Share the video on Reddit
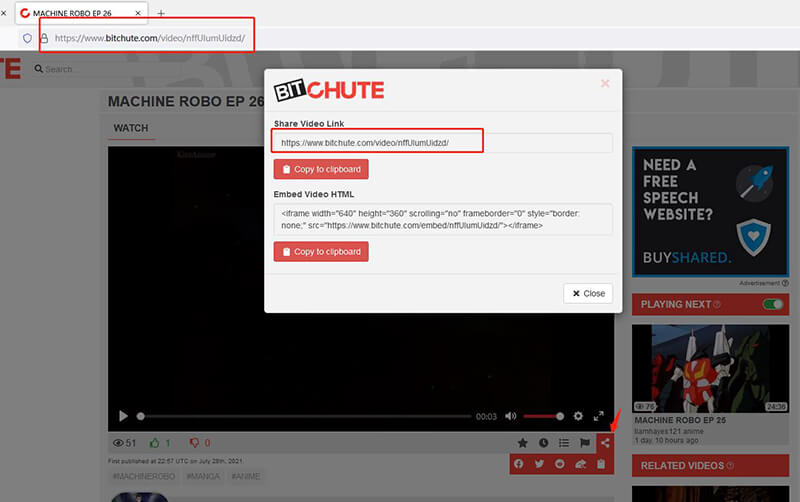This screenshot has height=502, width=800. coord(560,464)
